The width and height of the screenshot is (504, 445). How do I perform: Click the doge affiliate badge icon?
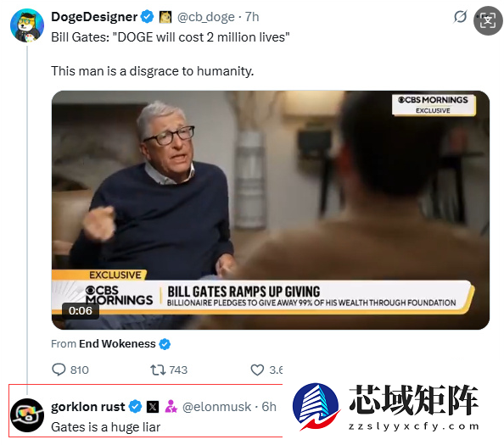165,17
